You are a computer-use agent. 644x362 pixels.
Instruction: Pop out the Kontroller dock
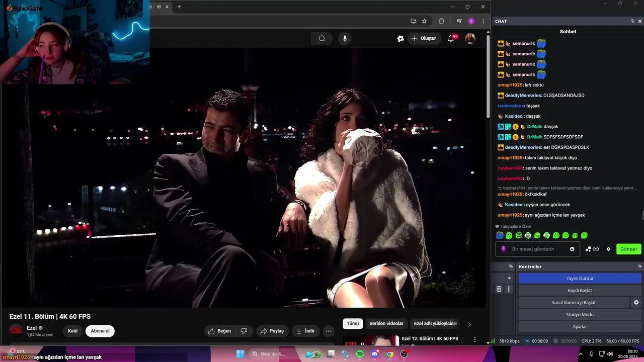(x=640, y=266)
